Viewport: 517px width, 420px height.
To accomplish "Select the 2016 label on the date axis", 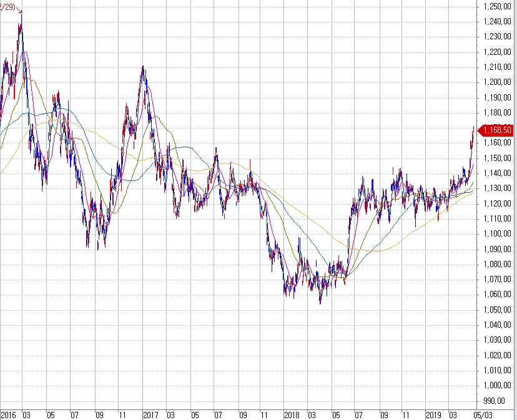I will tap(9, 414).
